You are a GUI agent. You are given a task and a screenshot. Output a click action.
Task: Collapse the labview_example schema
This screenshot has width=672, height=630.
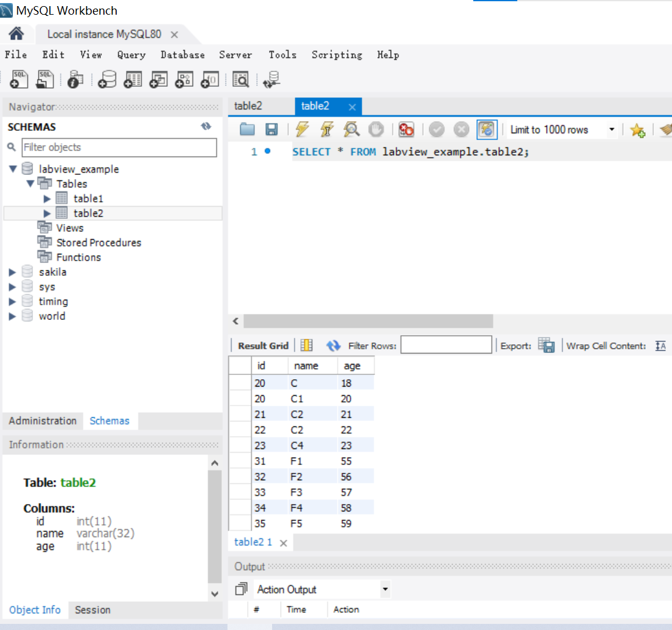(x=13, y=169)
